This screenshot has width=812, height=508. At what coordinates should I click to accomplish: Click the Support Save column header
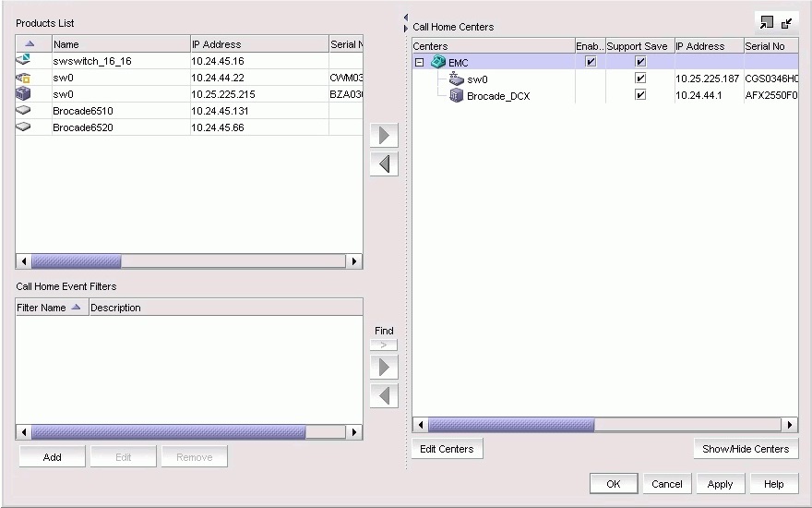click(x=640, y=45)
